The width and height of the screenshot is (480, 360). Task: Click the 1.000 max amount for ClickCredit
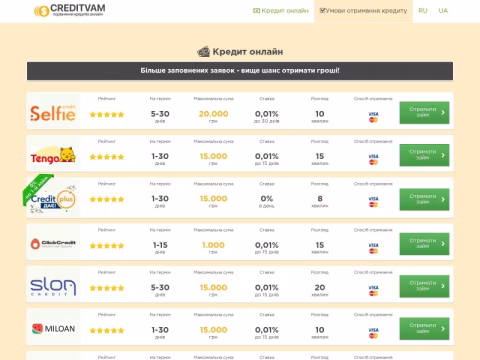coord(213,245)
